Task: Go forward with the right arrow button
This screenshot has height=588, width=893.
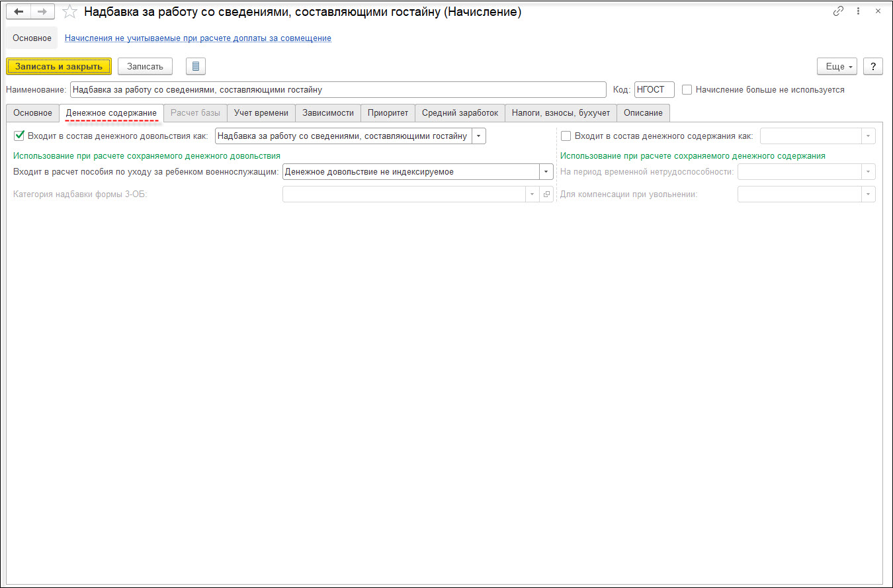Action: click(42, 12)
